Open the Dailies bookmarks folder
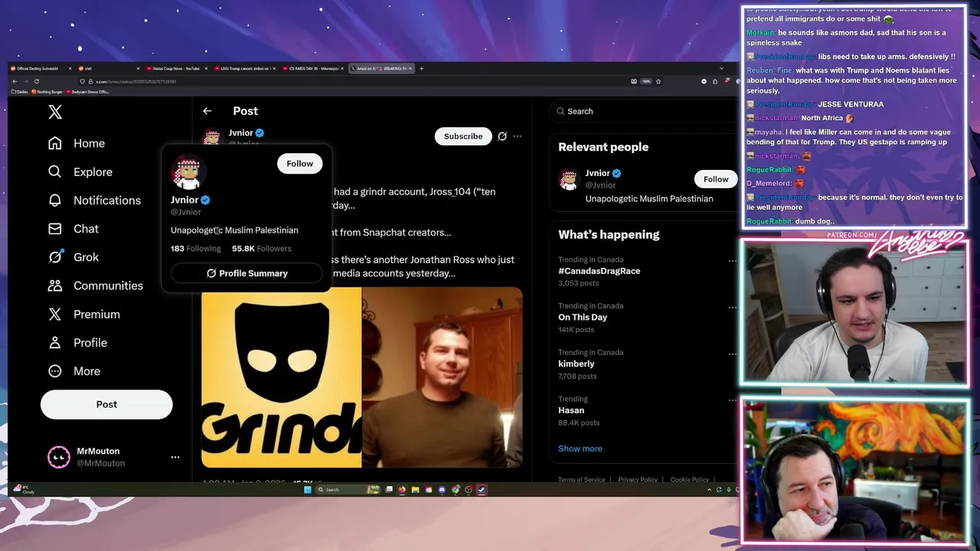This screenshot has width=980, height=551. click(20, 92)
